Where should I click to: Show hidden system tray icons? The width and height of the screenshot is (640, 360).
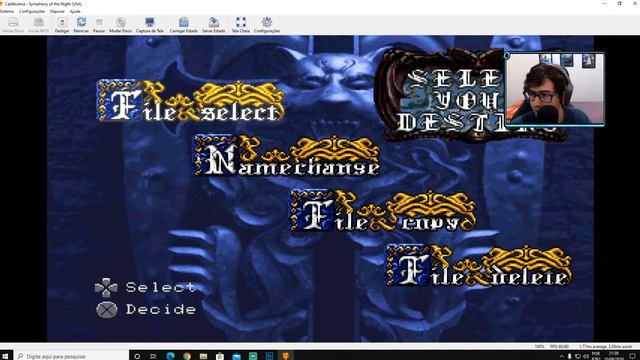[x=562, y=356]
